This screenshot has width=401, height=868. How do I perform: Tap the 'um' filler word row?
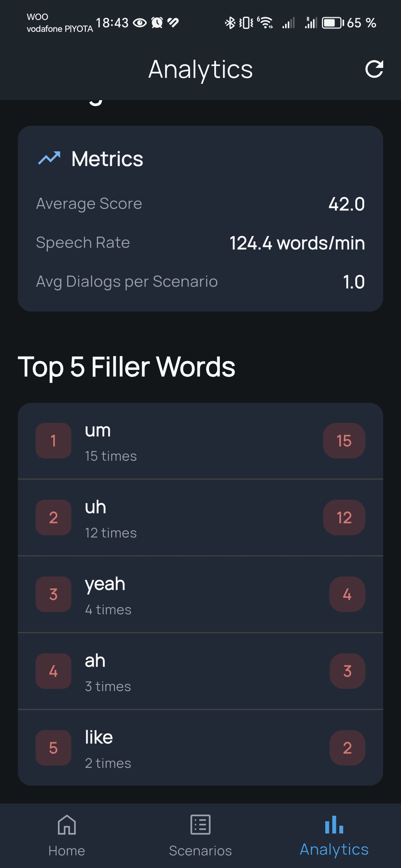tap(200, 441)
